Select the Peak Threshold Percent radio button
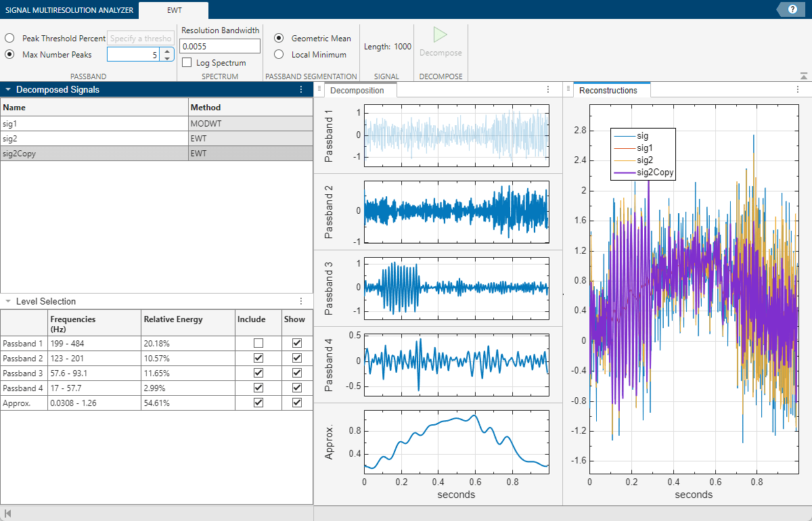This screenshot has height=521, width=812. click(9, 38)
